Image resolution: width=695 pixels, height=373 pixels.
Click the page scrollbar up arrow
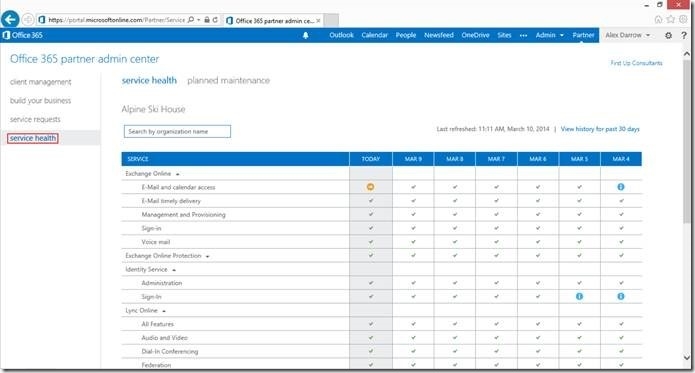[687, 54]
